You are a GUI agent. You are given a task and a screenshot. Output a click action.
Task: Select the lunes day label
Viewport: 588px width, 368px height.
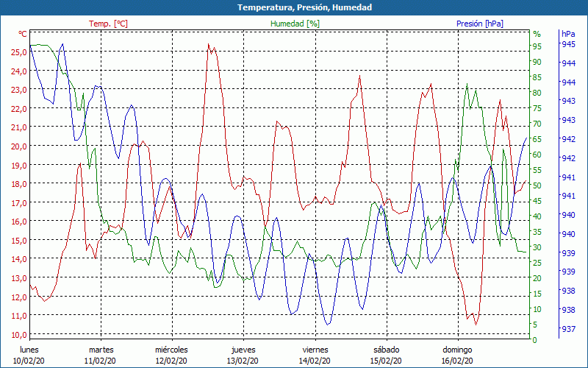[29, 350]
